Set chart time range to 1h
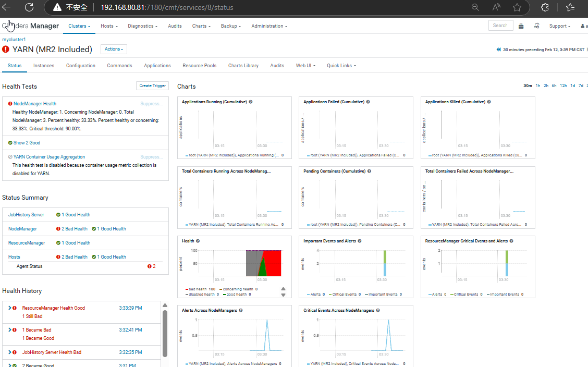Image resolution: width=588 pixels, height=367 pixels. 538,86
